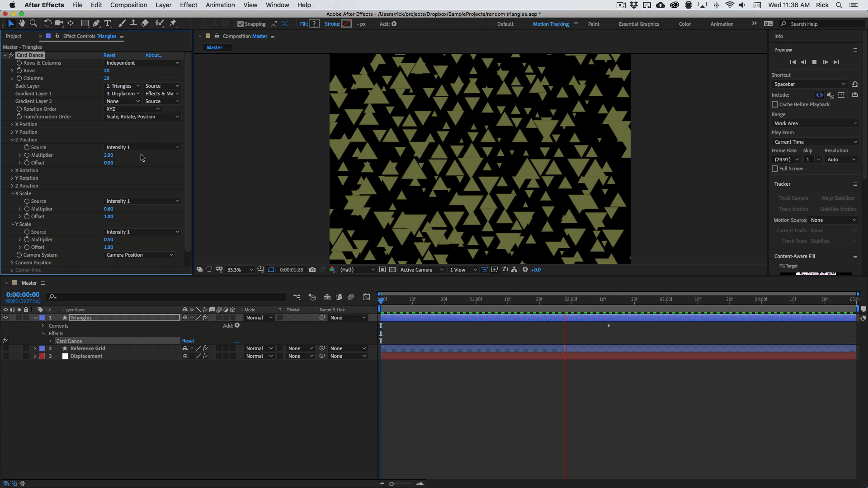This screenshot has width=868, height=488.
Task: Open Z Position Source dropdown
Action: (x=142, y=147)
